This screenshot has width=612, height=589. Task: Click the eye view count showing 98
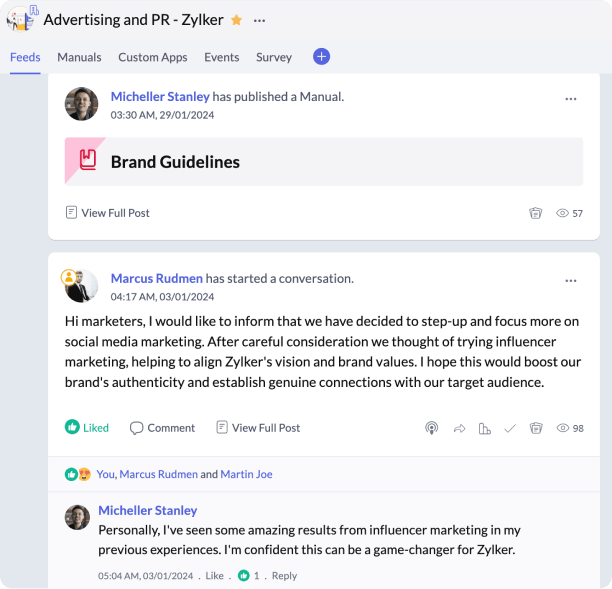pyautogui.click(x=570, y=428)
